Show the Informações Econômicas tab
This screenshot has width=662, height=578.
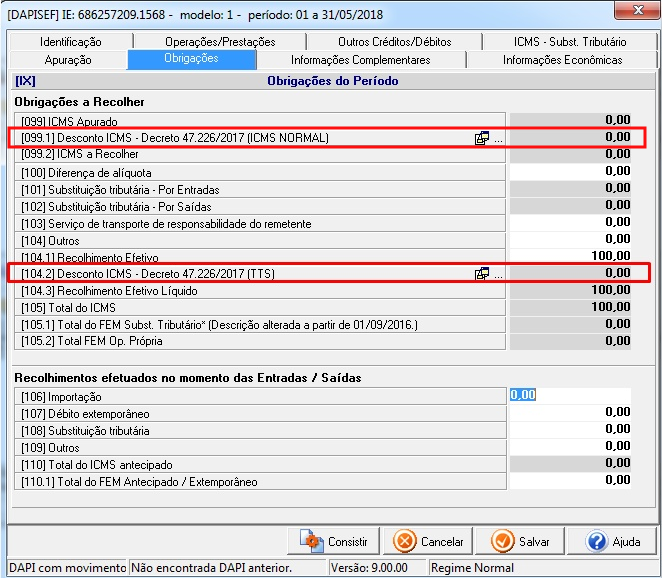pos(562,60)
